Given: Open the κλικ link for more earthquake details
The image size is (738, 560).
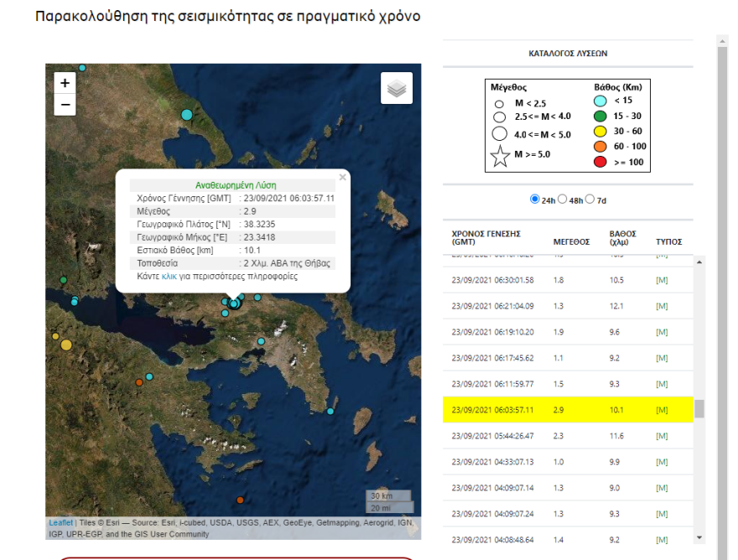Looking at the screenshot, I should (x=169, y=277).
